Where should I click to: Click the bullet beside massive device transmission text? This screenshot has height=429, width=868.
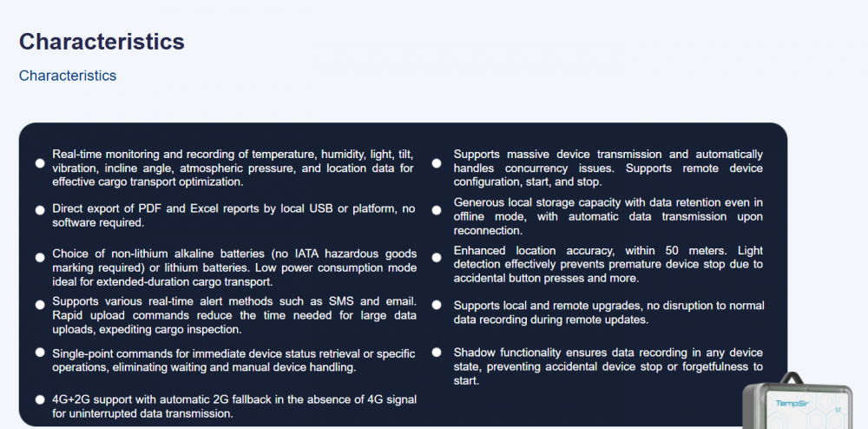[x=436, y=162]
